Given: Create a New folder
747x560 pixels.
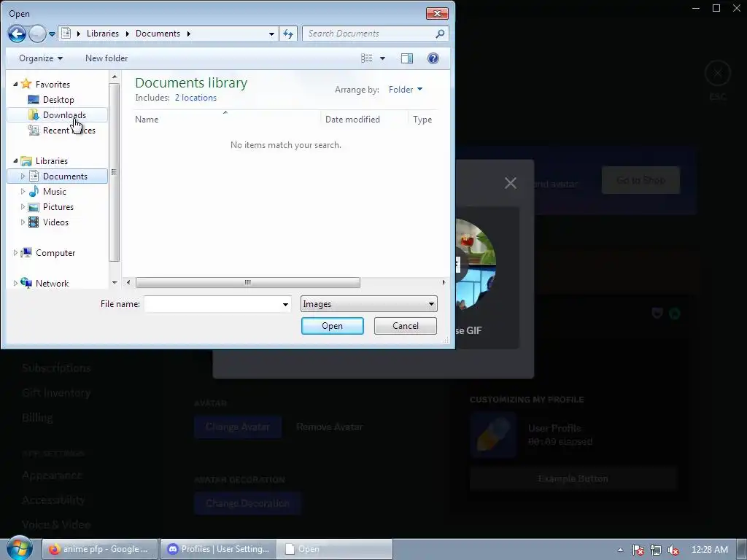Looking at the screenshot, I should tap(107, 58).
